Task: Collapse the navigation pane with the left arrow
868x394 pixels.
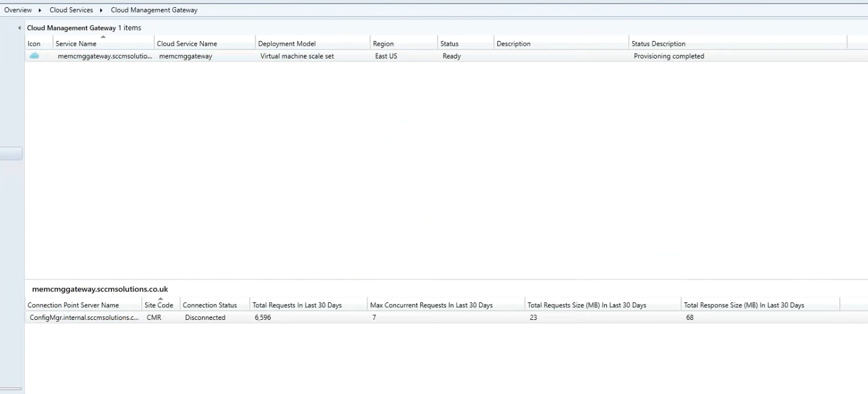Action: click(20, 28)
